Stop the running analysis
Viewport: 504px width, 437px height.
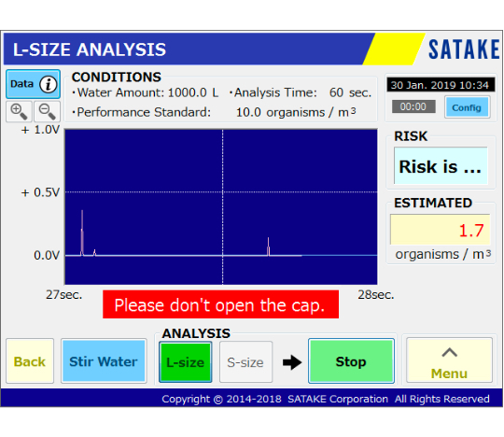(351, 360)
